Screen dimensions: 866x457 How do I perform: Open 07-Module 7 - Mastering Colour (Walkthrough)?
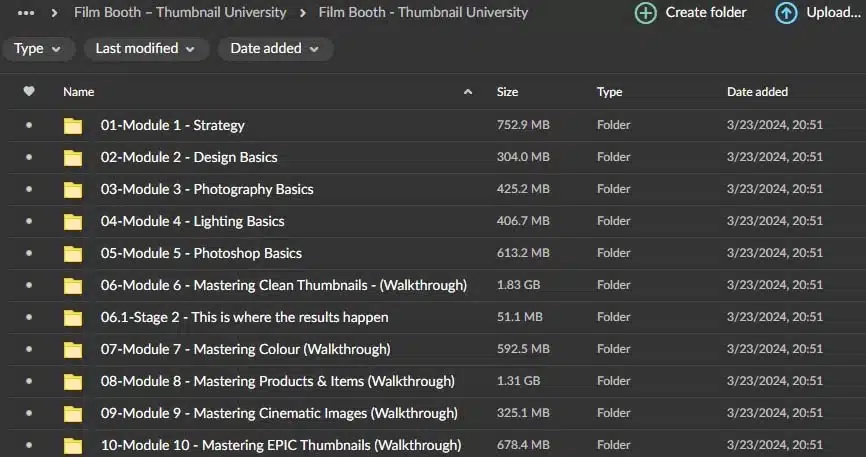245,350
